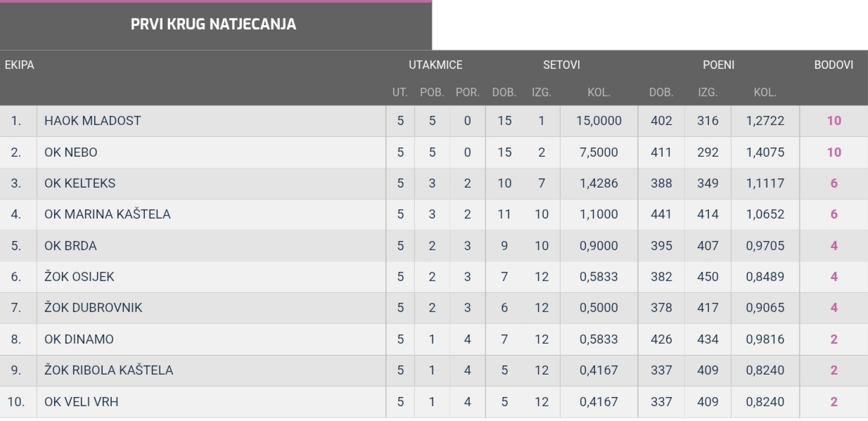The width and height of the screenshot is (868, 421).
Task: Open OK KELTEKS team entry
Action: 79,183
